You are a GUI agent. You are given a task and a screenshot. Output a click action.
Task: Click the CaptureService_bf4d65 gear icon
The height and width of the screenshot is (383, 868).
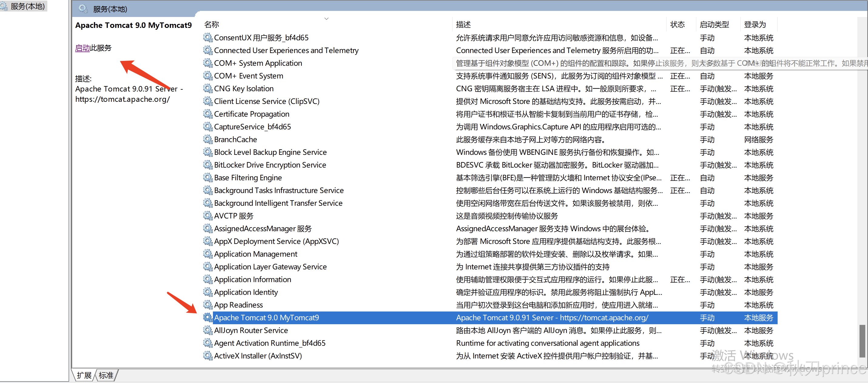[x=208, y=127]
